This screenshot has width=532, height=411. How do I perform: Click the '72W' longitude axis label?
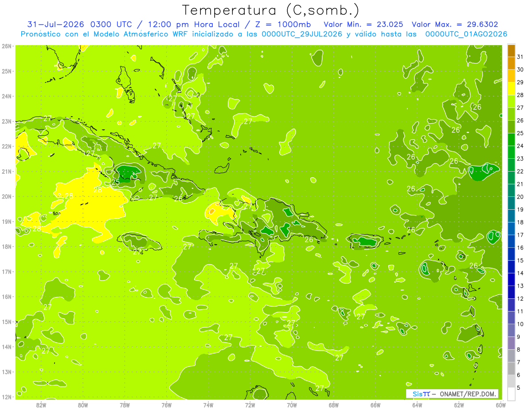[x=250, y=405]
